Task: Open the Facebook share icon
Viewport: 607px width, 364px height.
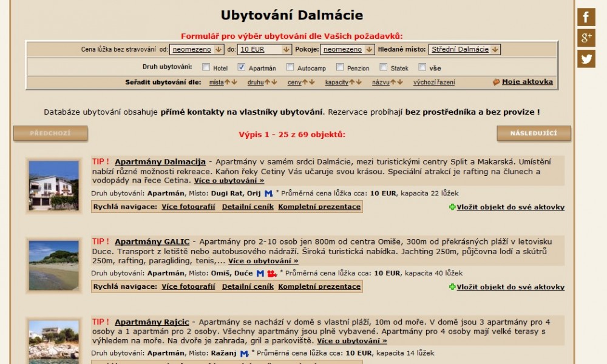Action: coord(586,17)
